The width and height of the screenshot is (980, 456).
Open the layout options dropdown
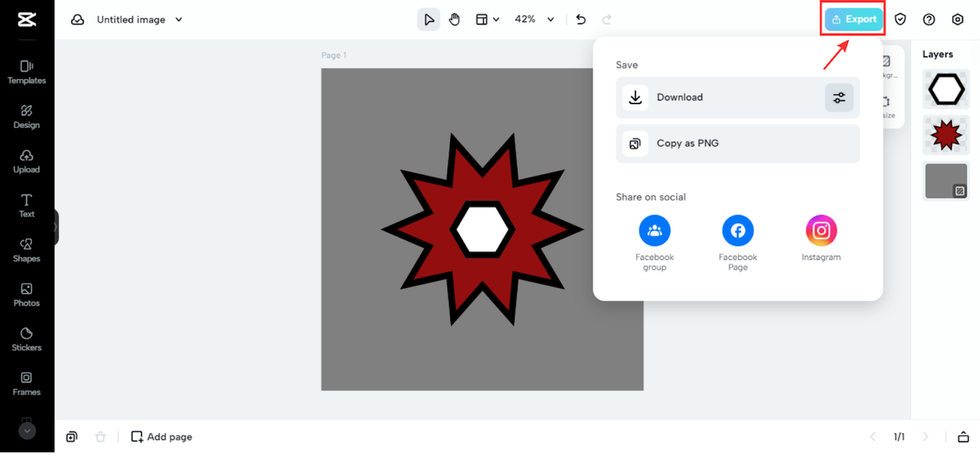pyautogui.click(x=487, y=19)
